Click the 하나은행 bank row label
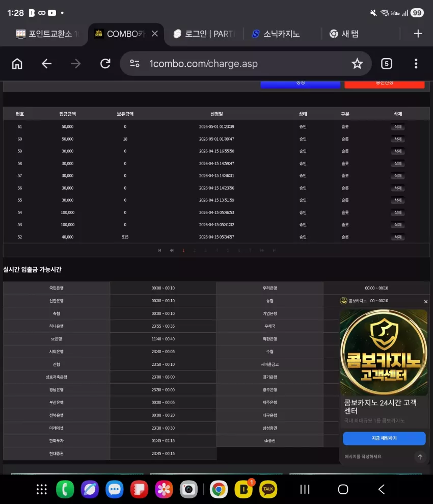The width and height of the screenshot is (433, 504). (57, 326)
